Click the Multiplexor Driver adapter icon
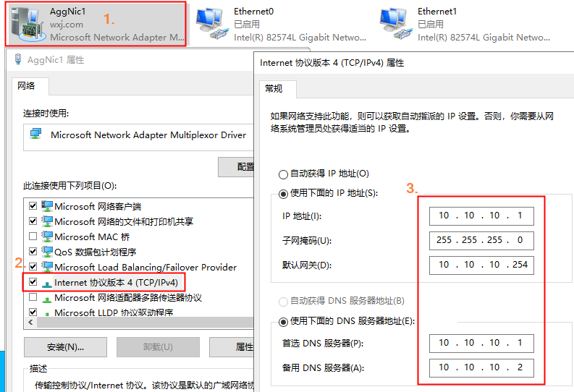This screenshot has height=392, width=574. pos(36,134)
